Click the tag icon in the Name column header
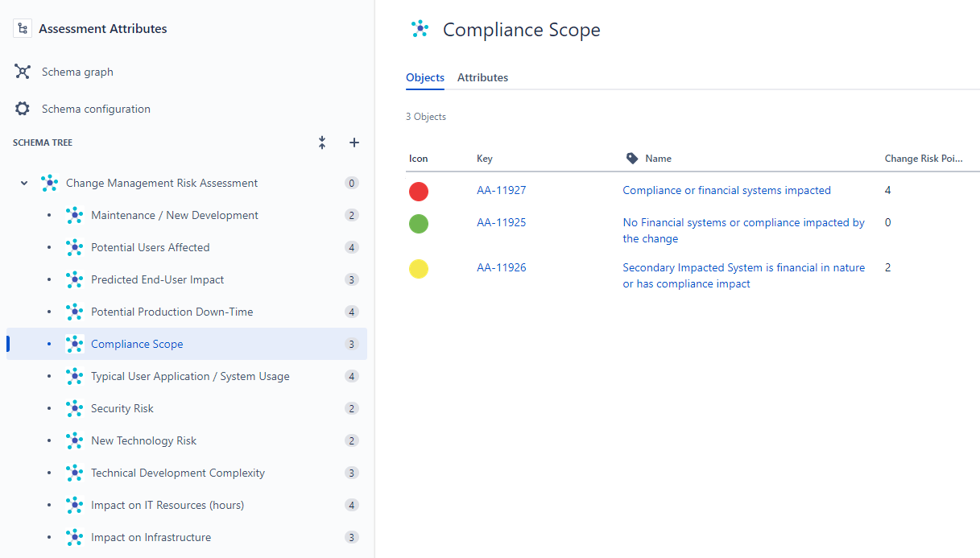980x558 pixels. point(631,158)
